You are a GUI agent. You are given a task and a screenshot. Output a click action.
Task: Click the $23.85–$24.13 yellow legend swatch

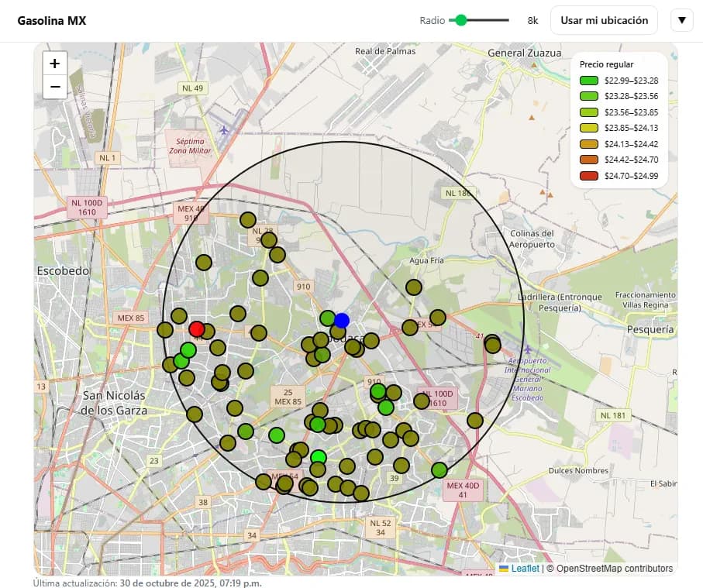589,128
